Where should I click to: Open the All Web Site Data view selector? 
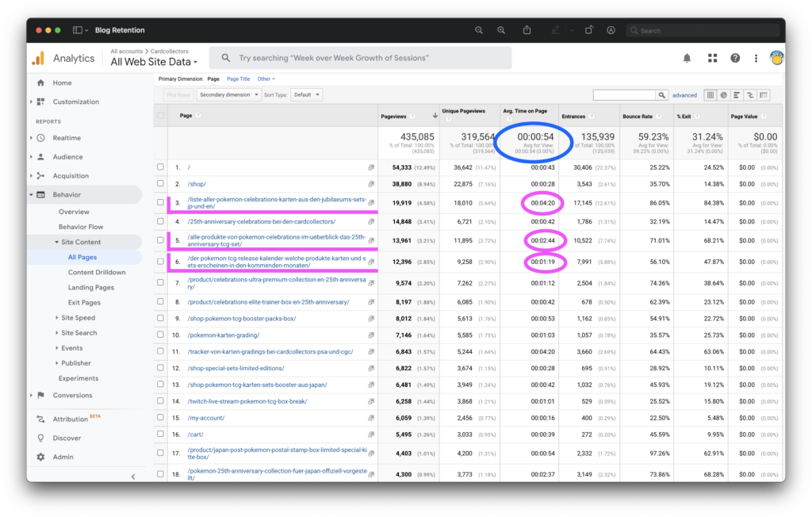154,62
